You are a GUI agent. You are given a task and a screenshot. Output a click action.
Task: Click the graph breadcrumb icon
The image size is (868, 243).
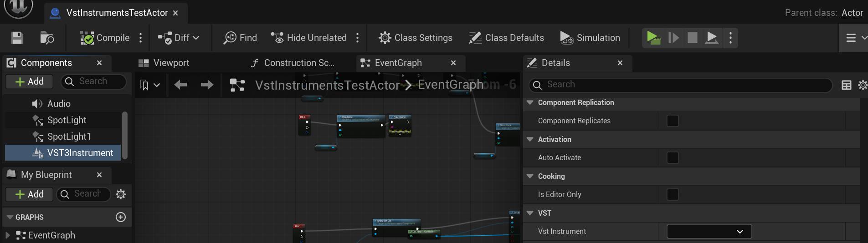[237, 85]
